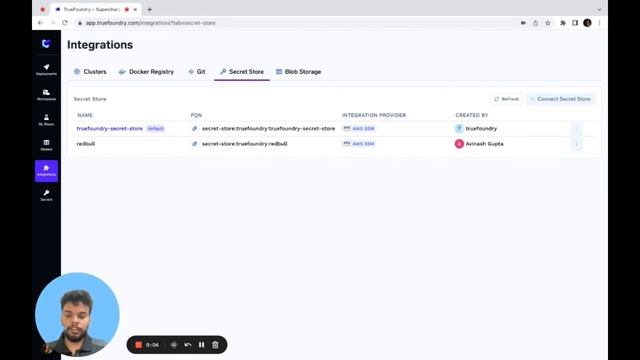Screen dimensions: 640x360
Task: Click the presenter webcam bubble
Action: coord(77,314)
